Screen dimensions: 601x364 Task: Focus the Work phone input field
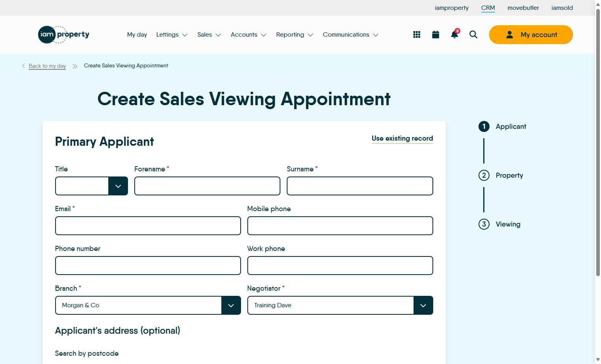coord(340,266)
